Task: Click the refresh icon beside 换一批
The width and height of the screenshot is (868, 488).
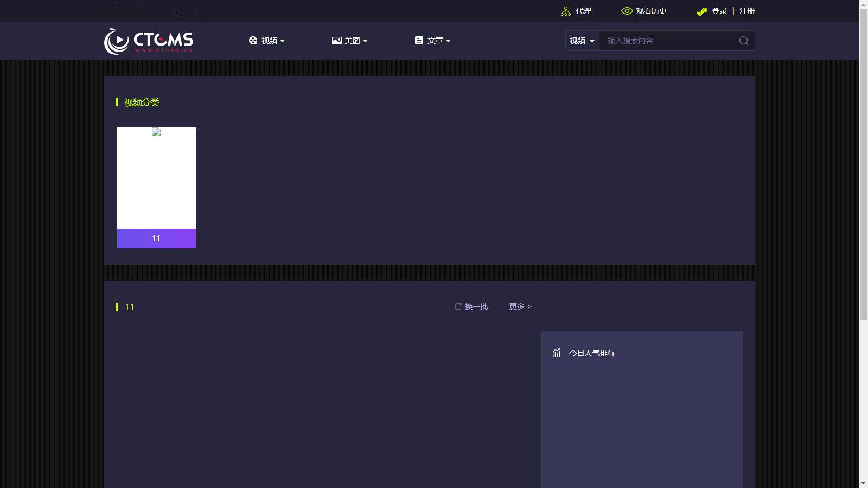Action: 458,306
